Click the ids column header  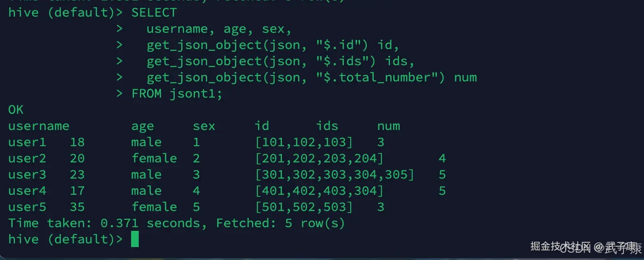pos(327,126)
